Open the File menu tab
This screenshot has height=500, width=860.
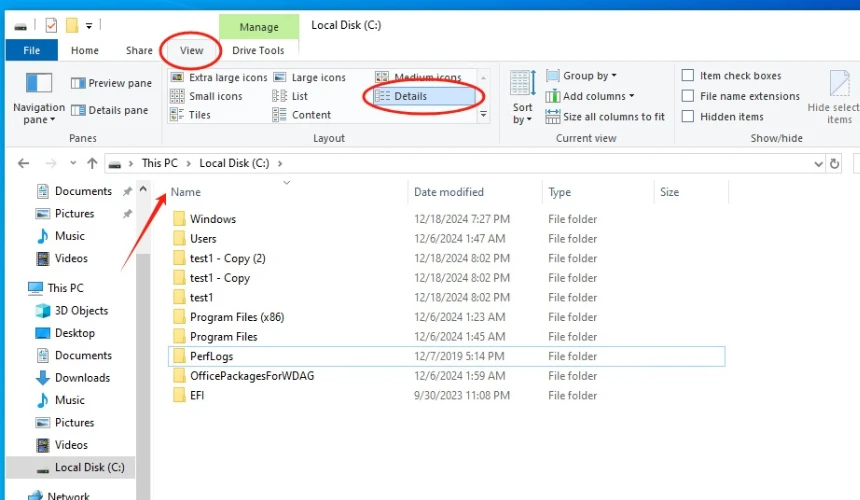coord(32,51)
